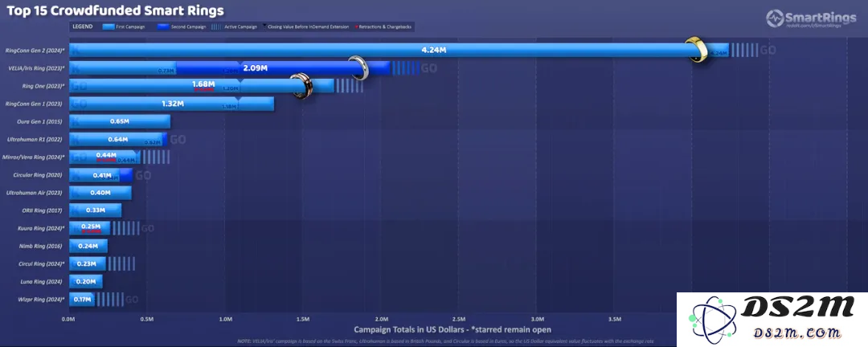The width and height of the screenshot is (868, 347).
Task: Click the striped active segment of Circul Ring
Action: 121,264
